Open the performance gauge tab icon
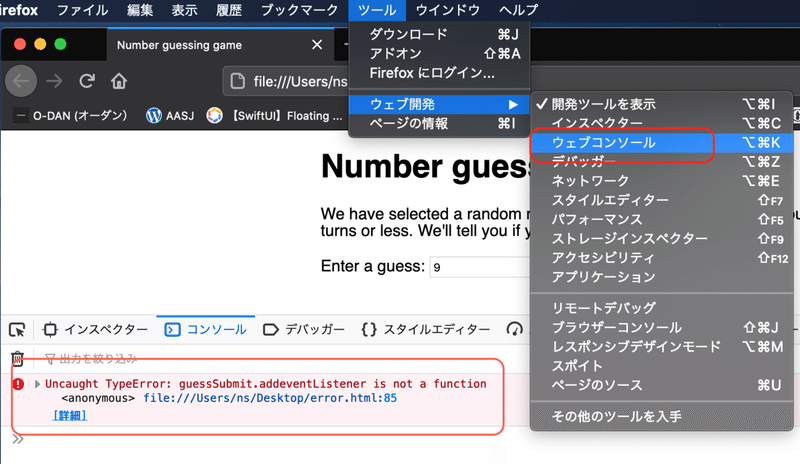 click(514, 329)
